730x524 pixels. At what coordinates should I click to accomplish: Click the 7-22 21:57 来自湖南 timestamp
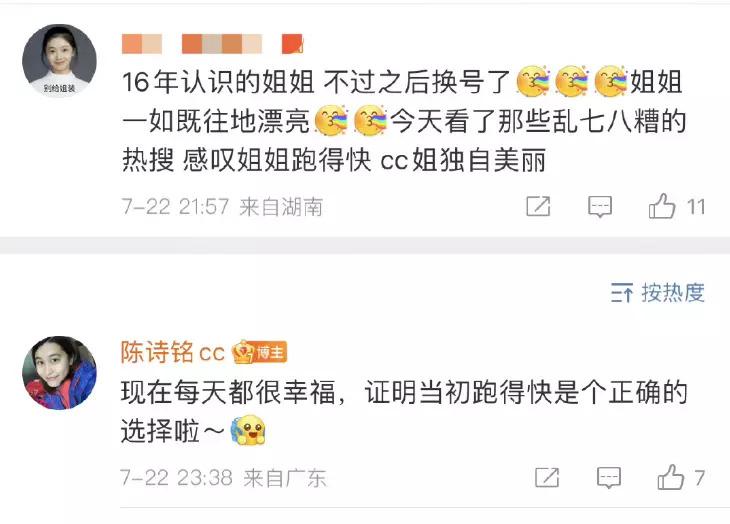click(x=222, y=207)
